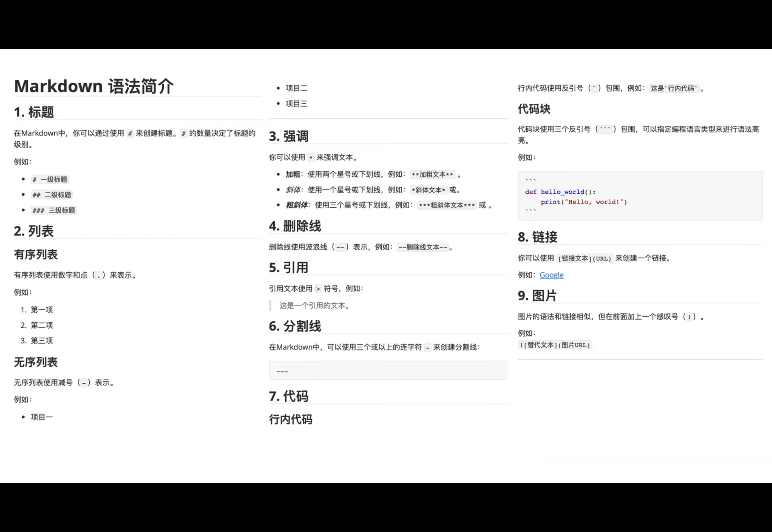This screenshot has height=532, width=772.
Task: Click the '![替代文本](图片URL)' code sample
Action: click(x=555, y=345)
